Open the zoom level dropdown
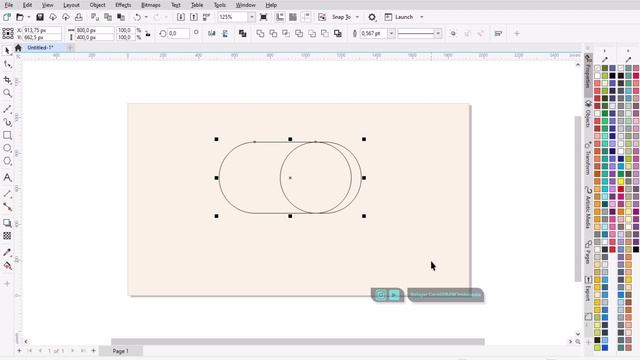Viewport: 640px width, 360px height. pos(252,17)
